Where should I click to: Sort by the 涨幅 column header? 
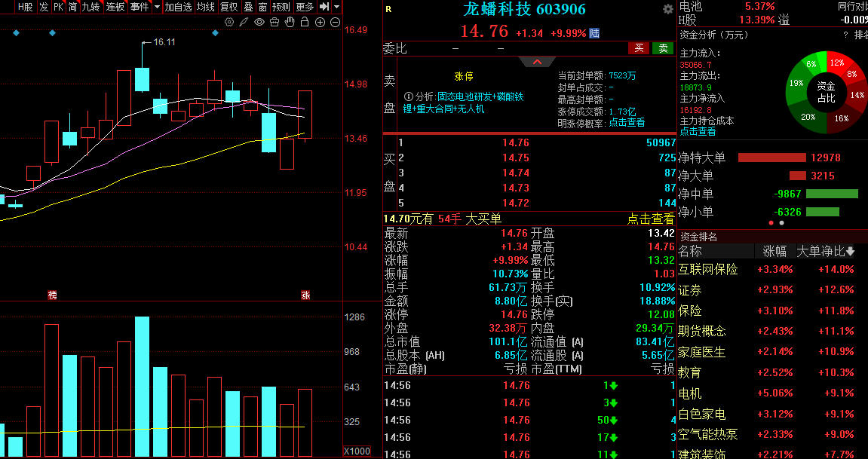pos(774,251)
